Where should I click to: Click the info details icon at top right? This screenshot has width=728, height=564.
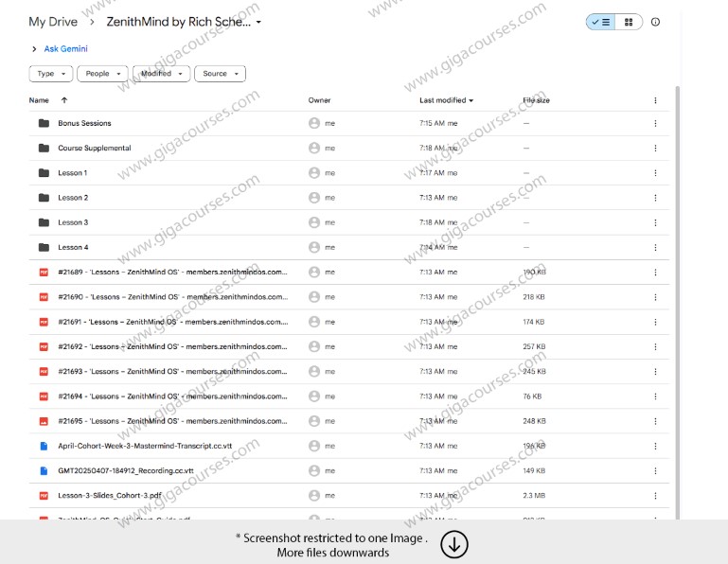tap(656, 22)
